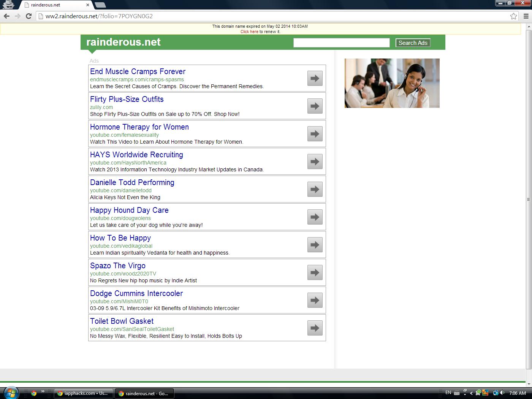Click the rainderous.net site title
532x399 pixels.
[123, 42]
